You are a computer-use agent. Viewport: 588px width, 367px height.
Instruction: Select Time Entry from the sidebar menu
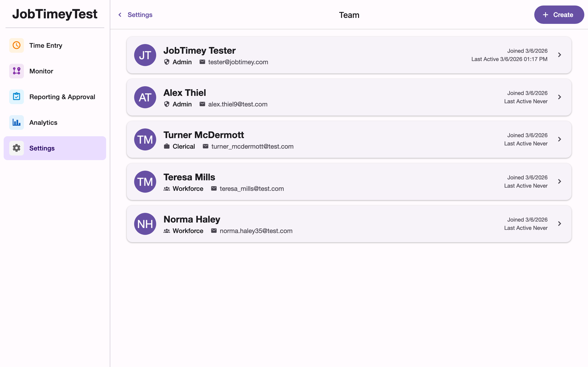(x=46, y=45)
